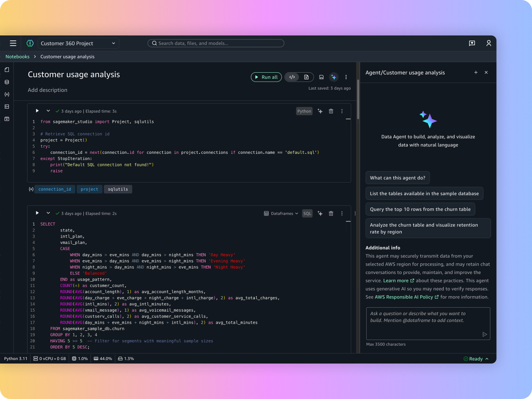532x399 pixels.
Task: Start a new agent chat with plus icon
Action: click(476, 73)
